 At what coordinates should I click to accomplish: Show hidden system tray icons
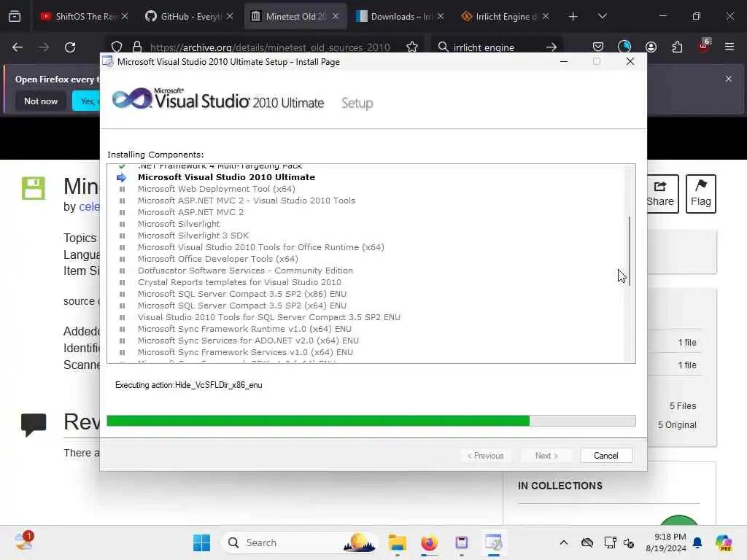coord(564,542)
